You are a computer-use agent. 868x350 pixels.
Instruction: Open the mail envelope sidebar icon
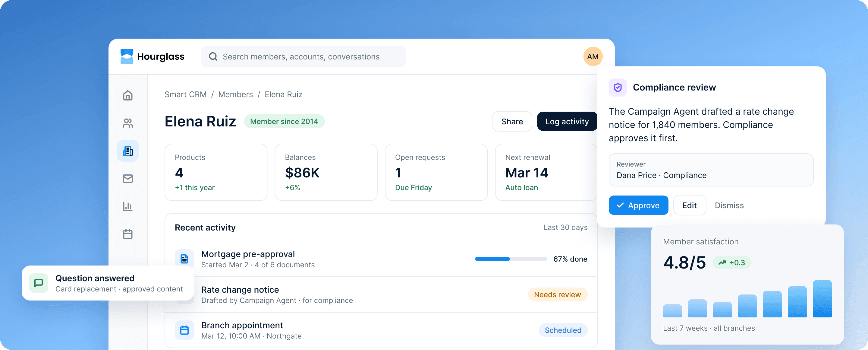point(128,178)
